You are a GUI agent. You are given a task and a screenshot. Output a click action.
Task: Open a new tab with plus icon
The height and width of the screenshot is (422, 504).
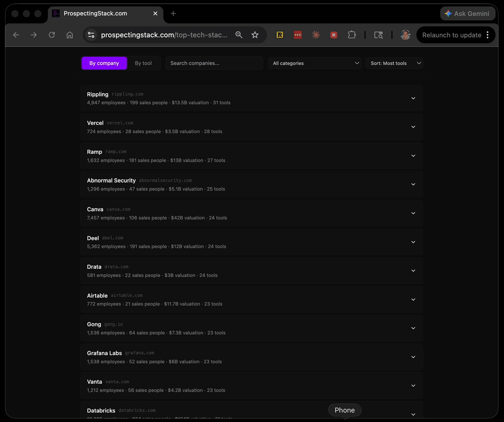pyautogui.click(x=173, y=13)
